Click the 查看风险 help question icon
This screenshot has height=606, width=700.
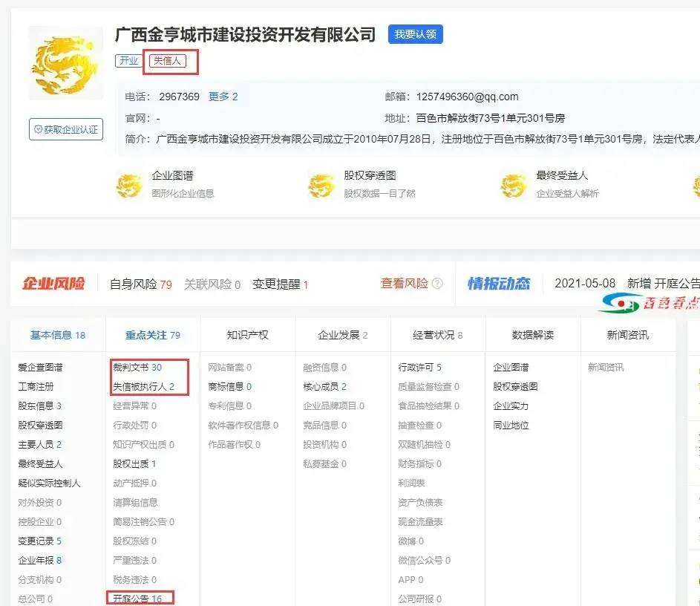point(438,284)
